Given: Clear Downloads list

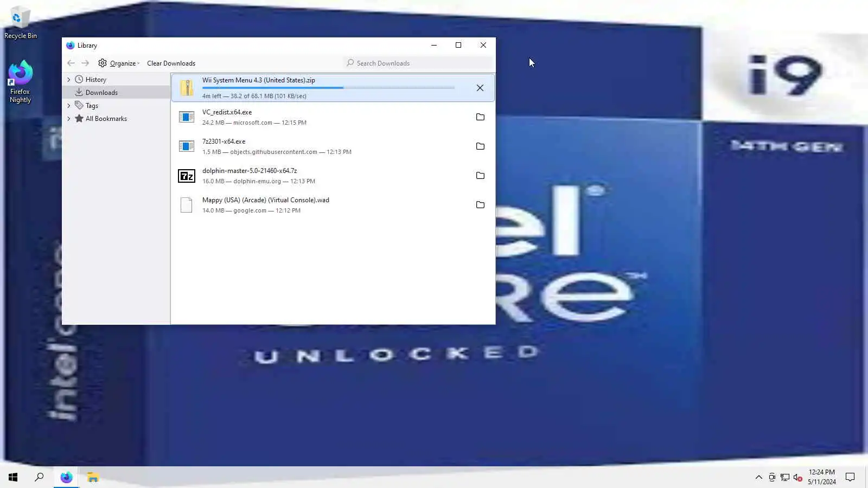Looking at the screenshot, I should point(171,63).
